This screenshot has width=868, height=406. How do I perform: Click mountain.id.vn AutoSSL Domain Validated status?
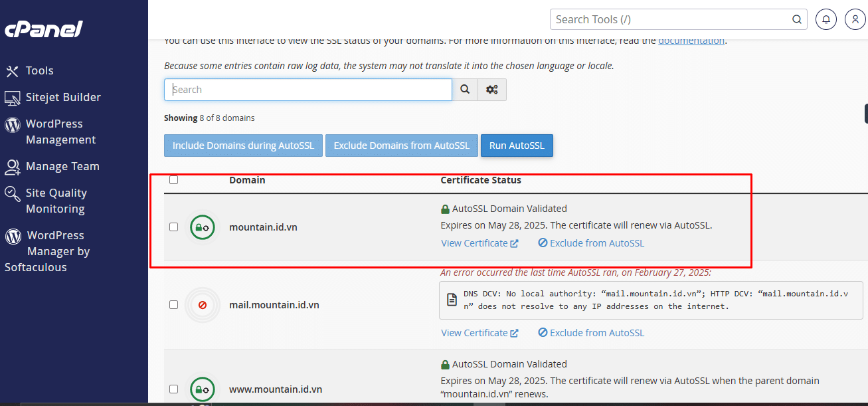click(504, 209)
